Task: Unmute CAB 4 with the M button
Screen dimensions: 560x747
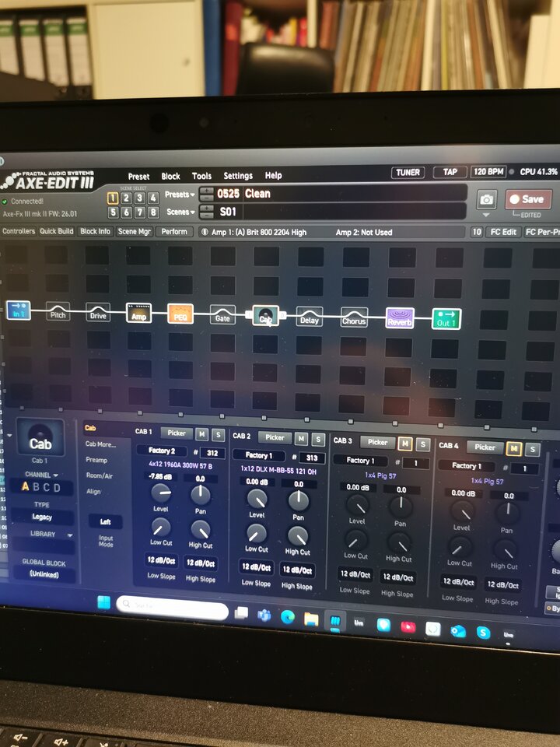Action: pyautogui.click(x=514, y=448)
